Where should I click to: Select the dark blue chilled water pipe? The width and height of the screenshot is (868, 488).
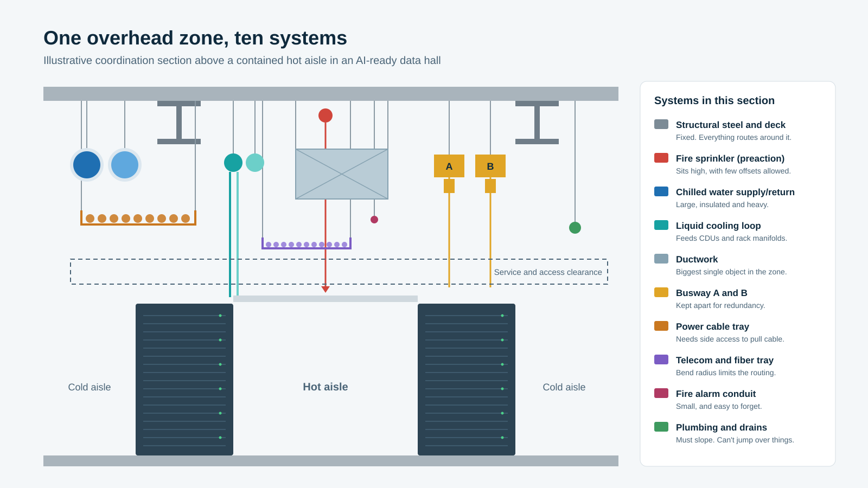tap(87, 165)
